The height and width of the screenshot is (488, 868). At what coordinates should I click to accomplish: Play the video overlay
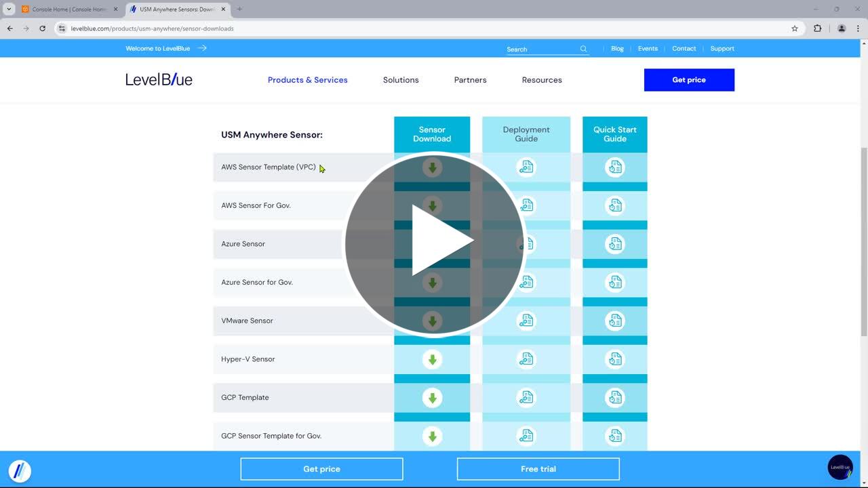[435, 244]
